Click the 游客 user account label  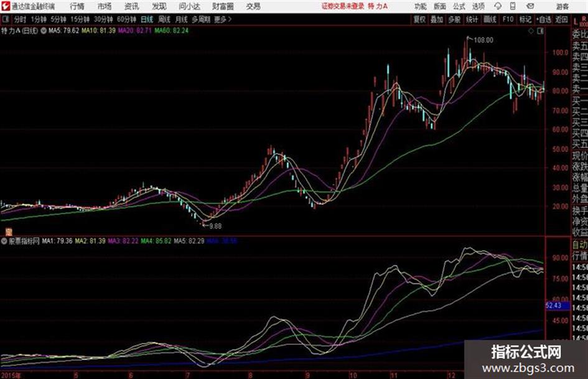pyautogui.click(x=562, y=6)
